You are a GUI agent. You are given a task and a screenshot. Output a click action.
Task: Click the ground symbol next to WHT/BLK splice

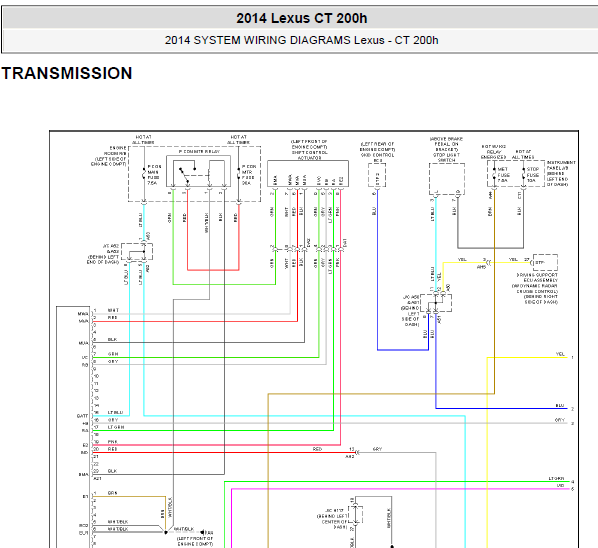coord(203,532)
